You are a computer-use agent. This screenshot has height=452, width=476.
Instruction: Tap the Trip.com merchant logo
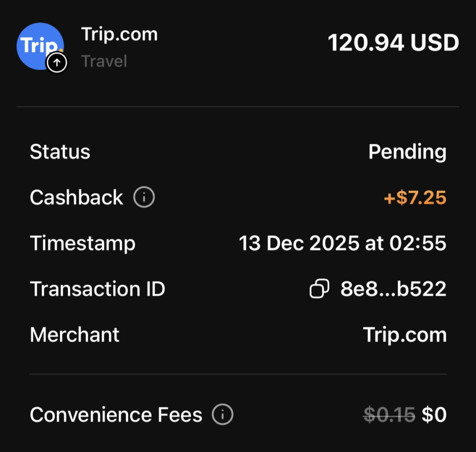coord(39,45)
